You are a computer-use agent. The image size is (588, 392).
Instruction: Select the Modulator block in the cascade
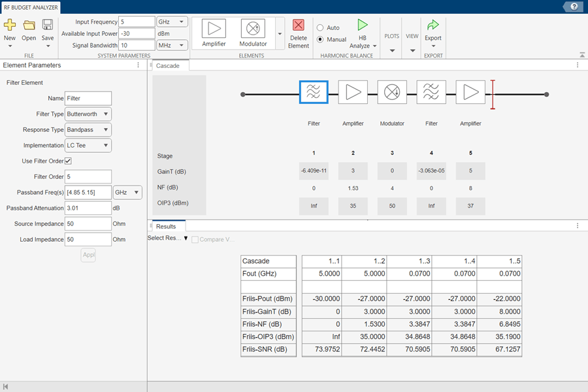392,92
